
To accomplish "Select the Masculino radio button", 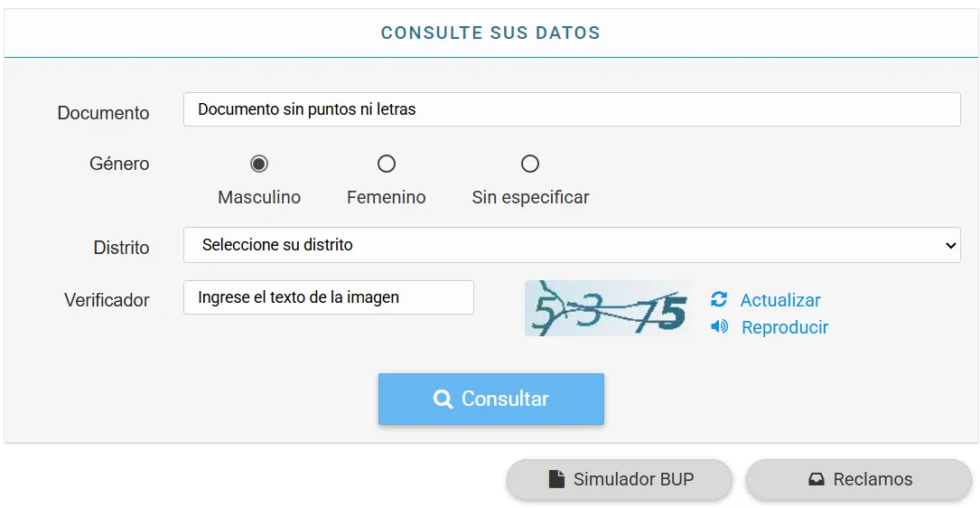I will coord(259,164).
